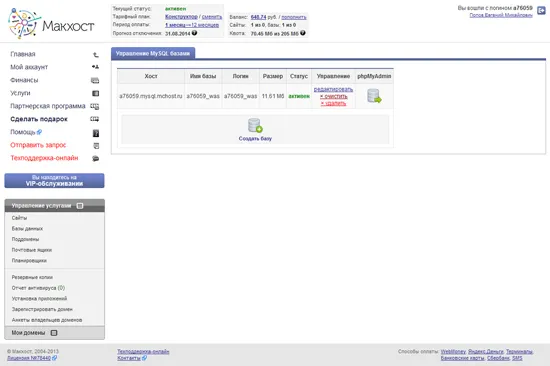Screen dimensions: 550x366
Task: Click the book icon beside Помощь
Action: point(96,133)
